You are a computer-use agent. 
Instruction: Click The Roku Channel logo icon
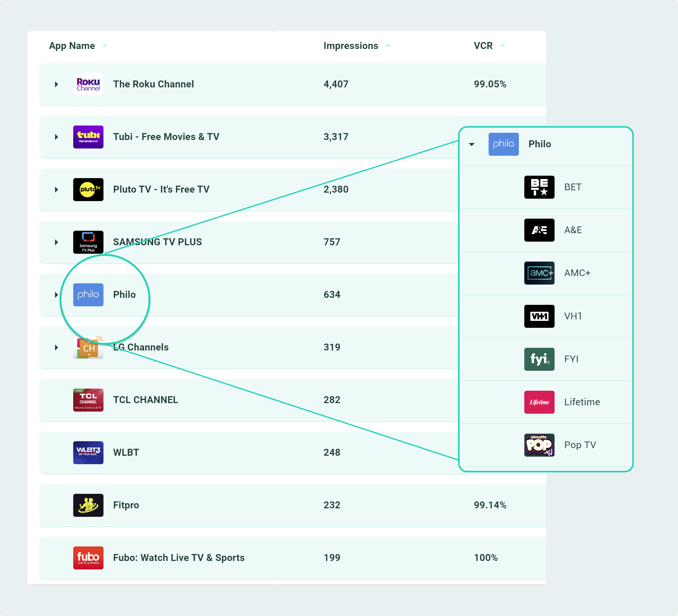(x=88, y=84)
